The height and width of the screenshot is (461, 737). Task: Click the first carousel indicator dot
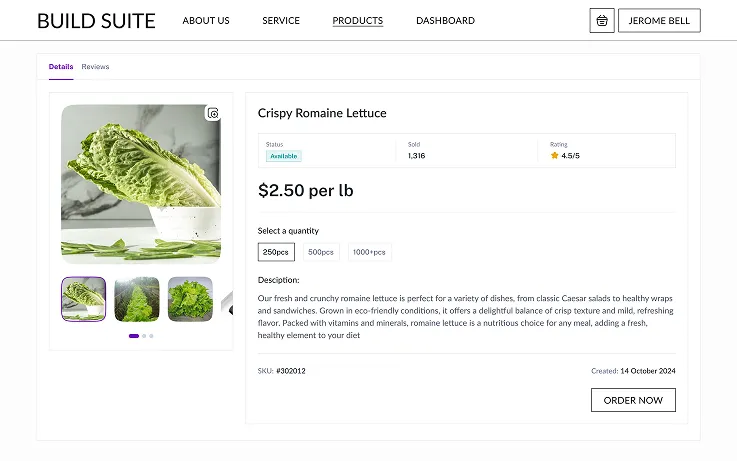[x=134, y=336]
